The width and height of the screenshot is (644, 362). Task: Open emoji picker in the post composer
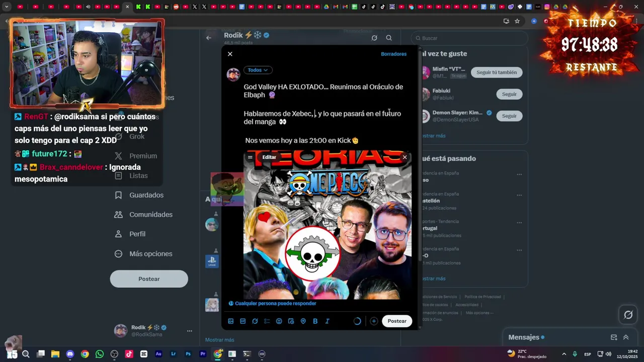[x=279, y=321]
